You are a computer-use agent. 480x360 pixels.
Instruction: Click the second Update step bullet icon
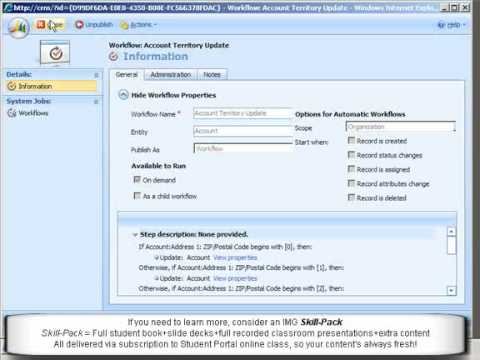pos(157,278)
